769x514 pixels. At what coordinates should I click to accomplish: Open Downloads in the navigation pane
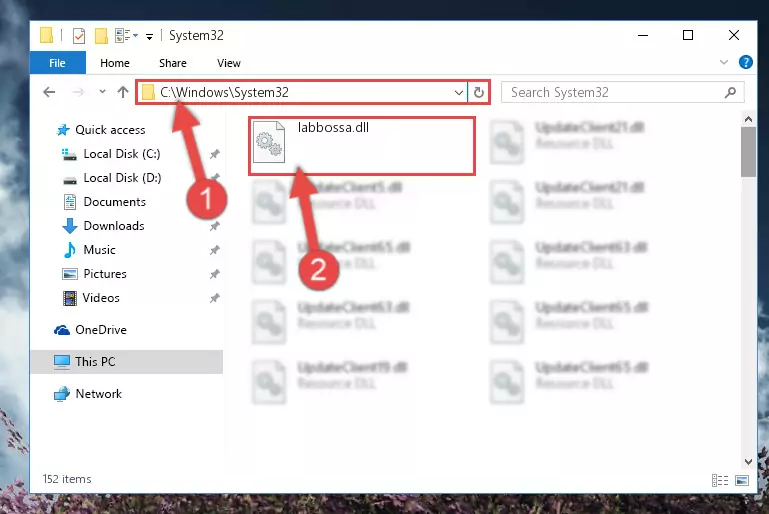pos(114,226)
